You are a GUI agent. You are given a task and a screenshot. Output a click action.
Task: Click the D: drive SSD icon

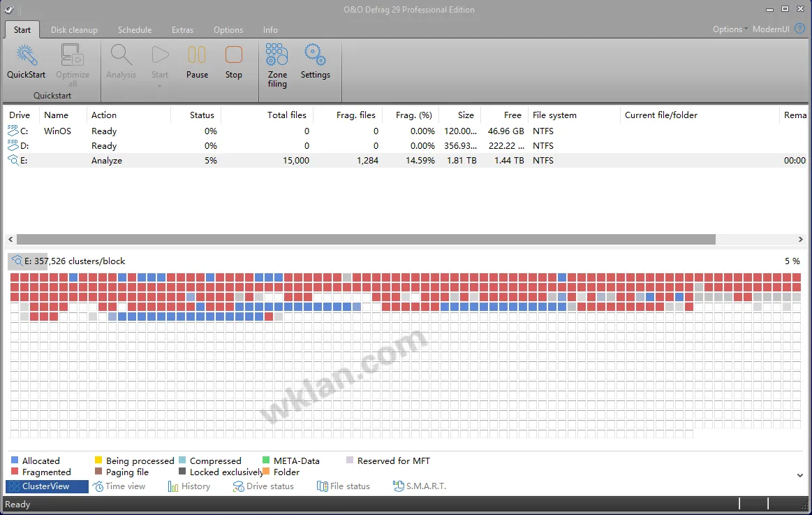click(x=13, y=145)
